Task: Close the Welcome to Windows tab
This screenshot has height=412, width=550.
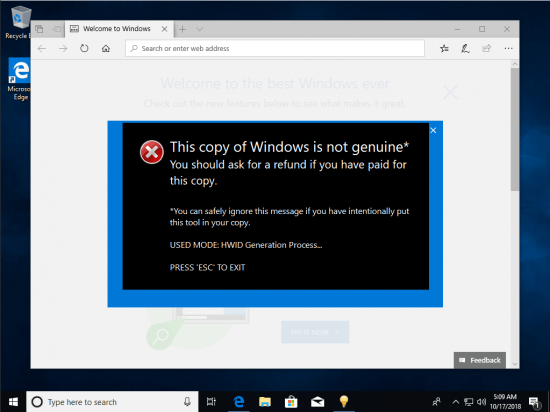Action: tap(164, 29)
